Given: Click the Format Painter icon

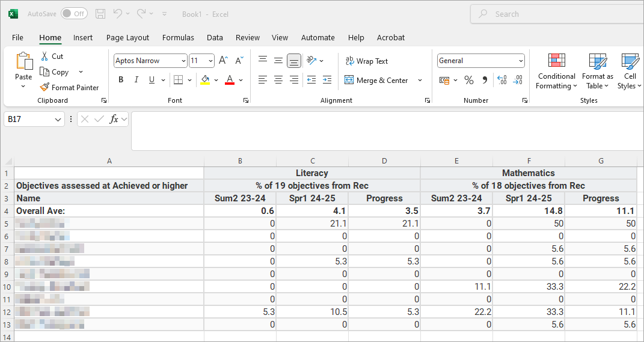Looking at the screenshot, I should click(x=44, y=88).
